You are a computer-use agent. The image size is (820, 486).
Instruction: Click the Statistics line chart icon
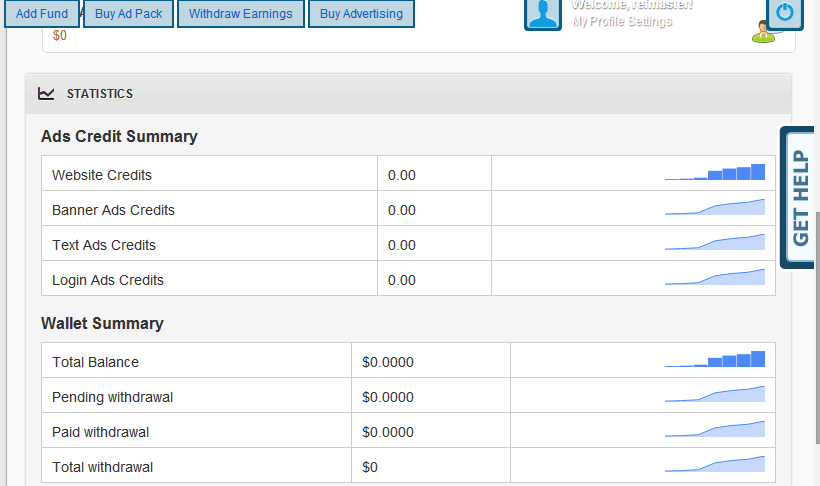click(46, 93)
